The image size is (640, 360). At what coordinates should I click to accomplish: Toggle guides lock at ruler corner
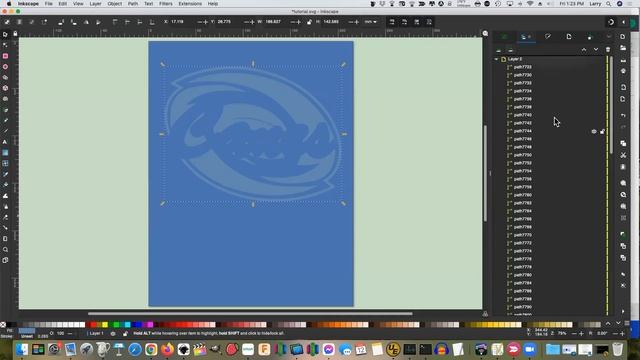click(16, 34)
